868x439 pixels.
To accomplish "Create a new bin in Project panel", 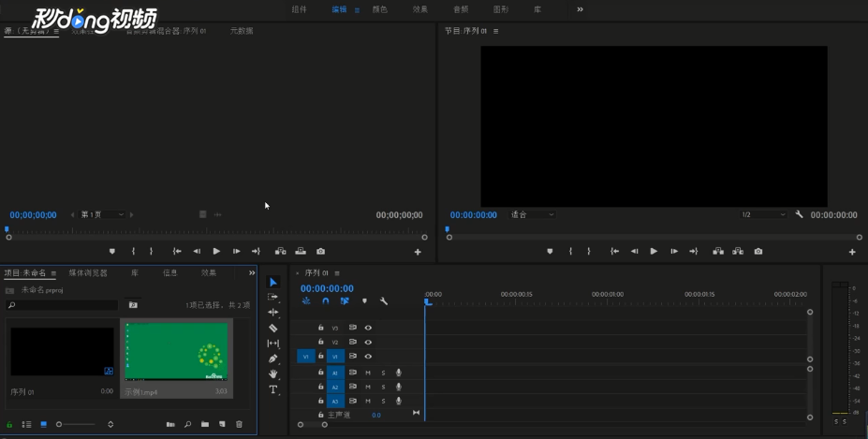I will 205,424.
